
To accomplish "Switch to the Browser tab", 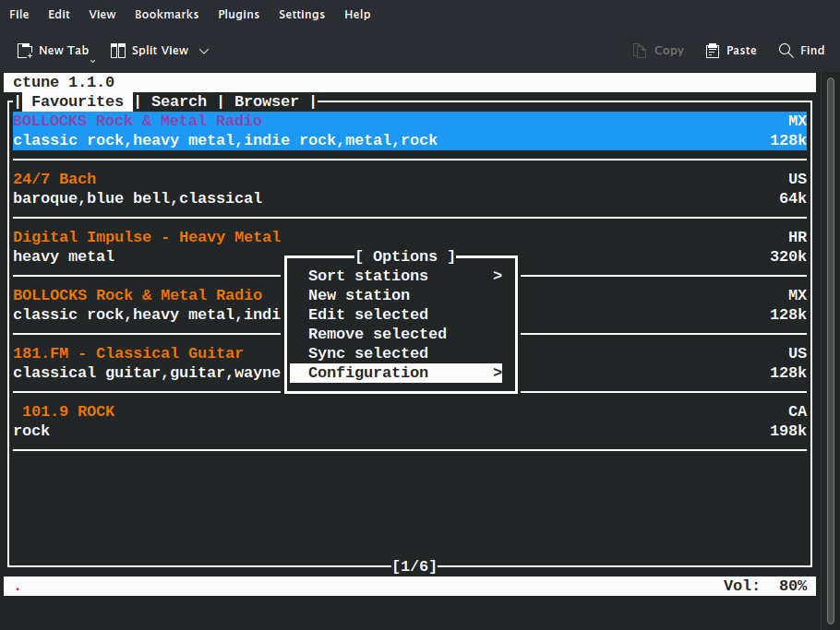I will [x=266, y=101].
